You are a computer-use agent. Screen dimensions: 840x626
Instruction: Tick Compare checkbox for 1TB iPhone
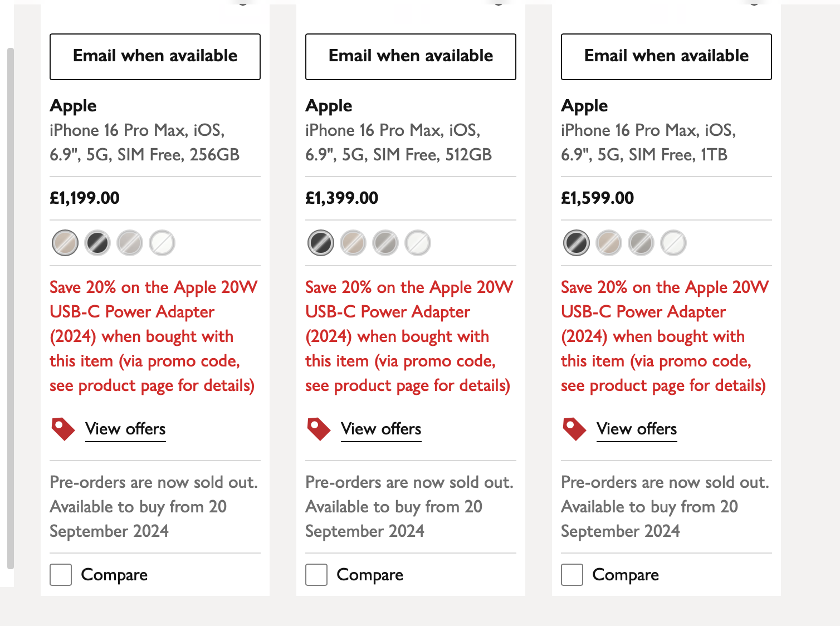(x=572, y=575)
